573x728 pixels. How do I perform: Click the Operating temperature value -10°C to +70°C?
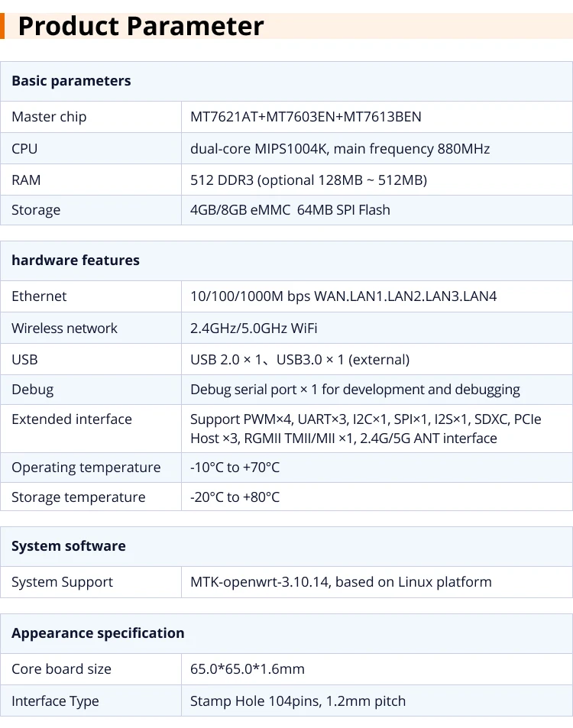coord(235,468)
